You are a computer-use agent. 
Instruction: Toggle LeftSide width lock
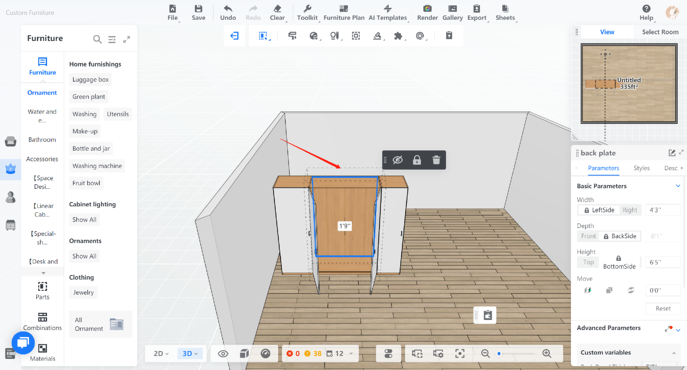[599, 210]
